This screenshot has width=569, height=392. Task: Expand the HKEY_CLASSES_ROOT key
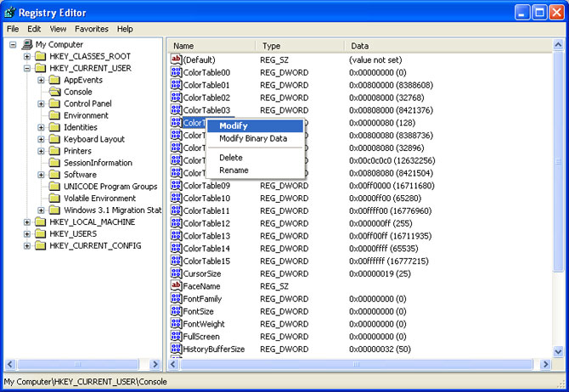(x=27, y=56)
